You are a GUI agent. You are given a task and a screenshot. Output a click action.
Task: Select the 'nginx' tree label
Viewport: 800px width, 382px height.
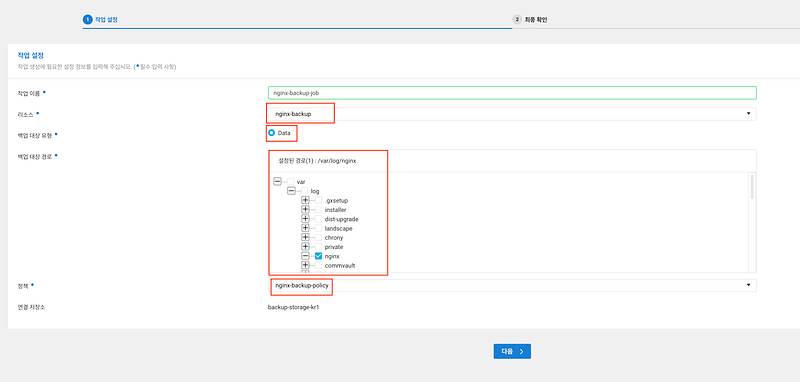(332, 256)
